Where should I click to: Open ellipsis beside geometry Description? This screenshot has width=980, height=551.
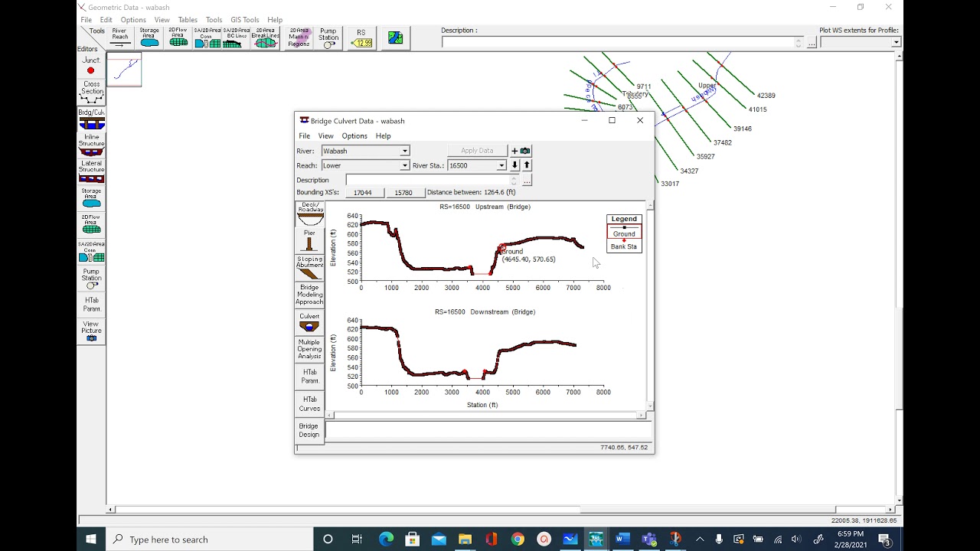pos(812,43)
